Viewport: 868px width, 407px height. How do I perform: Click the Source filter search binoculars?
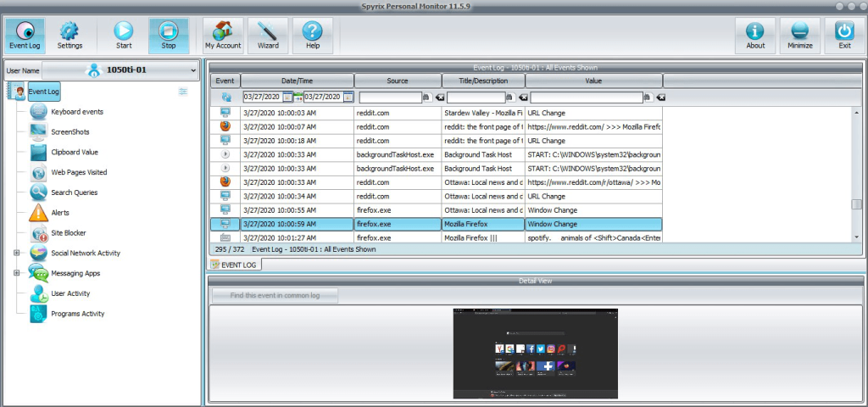pos(427,98)
